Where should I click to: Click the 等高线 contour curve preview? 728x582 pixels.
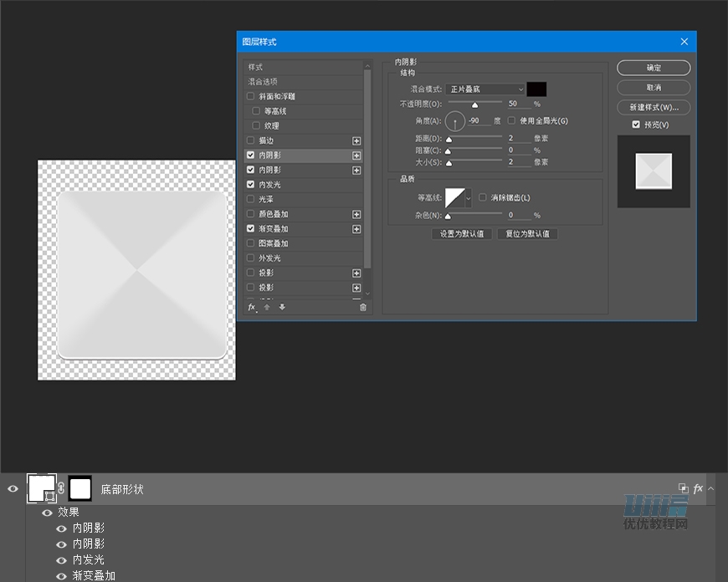(x=455, y=198)
